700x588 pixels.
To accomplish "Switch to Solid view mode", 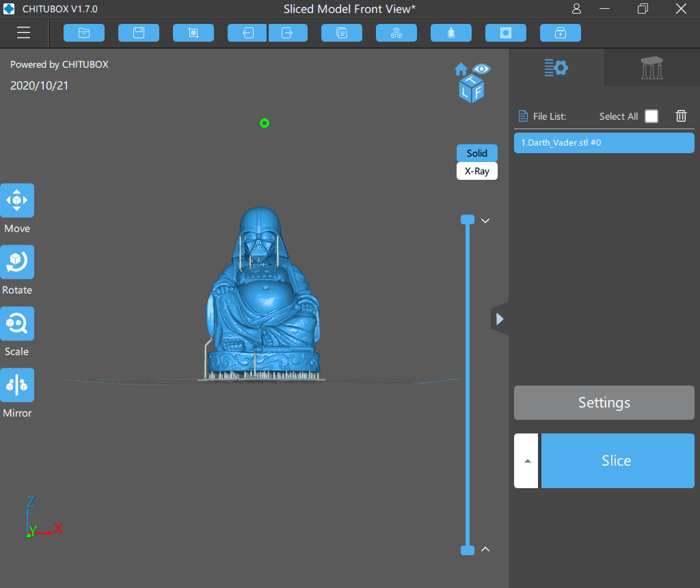I will 476,153.
